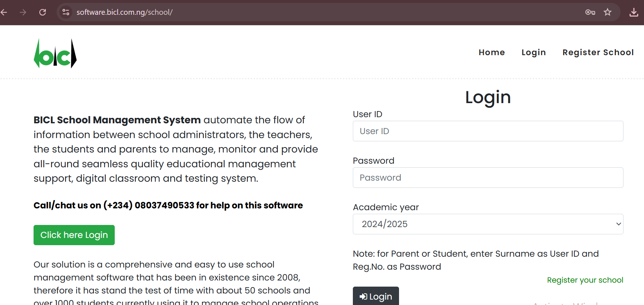This screenshot has width=644, height=305.
Task: Click the Password field label
Action: pyautogui.click(x=373, y=161)
